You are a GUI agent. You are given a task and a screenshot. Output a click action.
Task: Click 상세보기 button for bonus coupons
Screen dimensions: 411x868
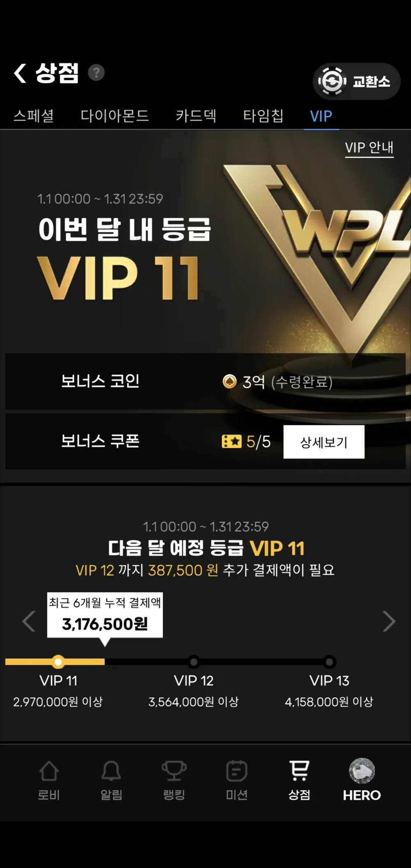(324, 442)
